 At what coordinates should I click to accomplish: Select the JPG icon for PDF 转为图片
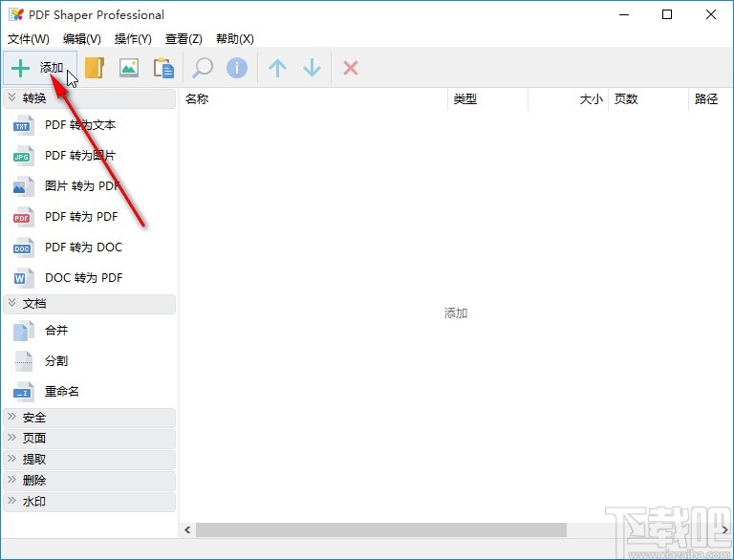[23, 156]
